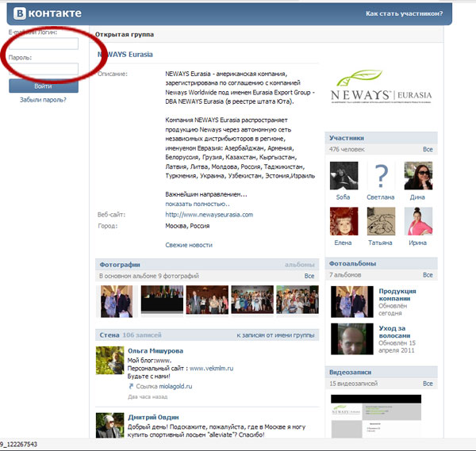Click the NEWAYS Eurasia group logo image
The image size is (476, 451).
coord(382,87)
